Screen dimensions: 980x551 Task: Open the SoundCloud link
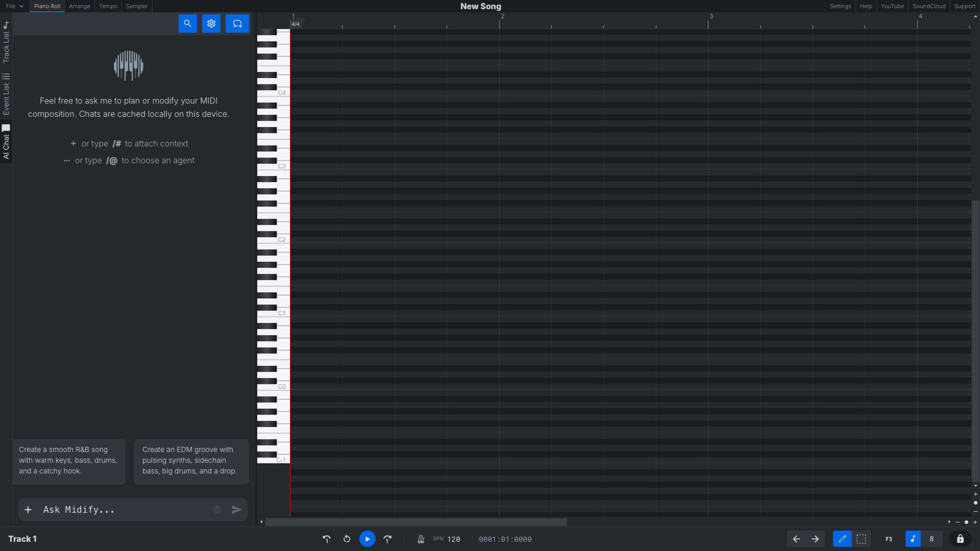[x=929, y=6]
